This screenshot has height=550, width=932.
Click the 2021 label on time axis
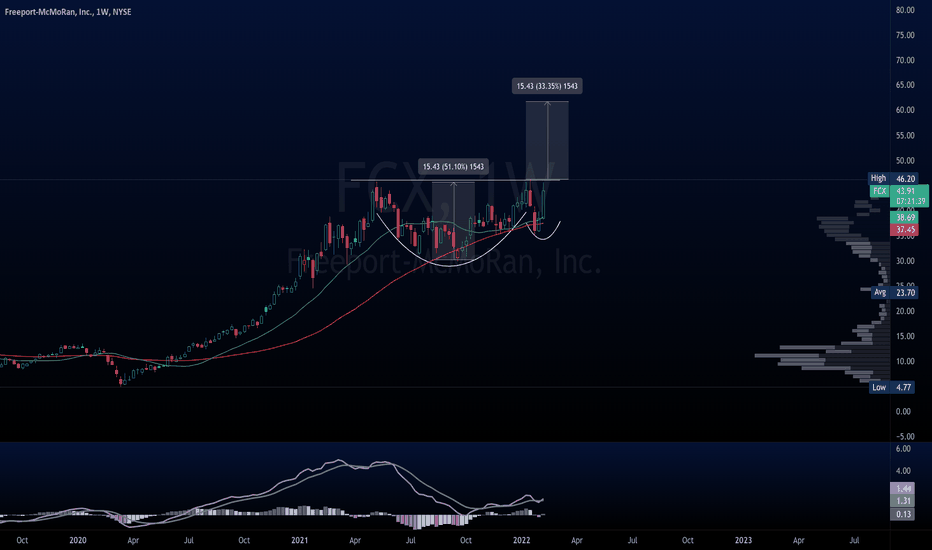(x=300, y=540)
